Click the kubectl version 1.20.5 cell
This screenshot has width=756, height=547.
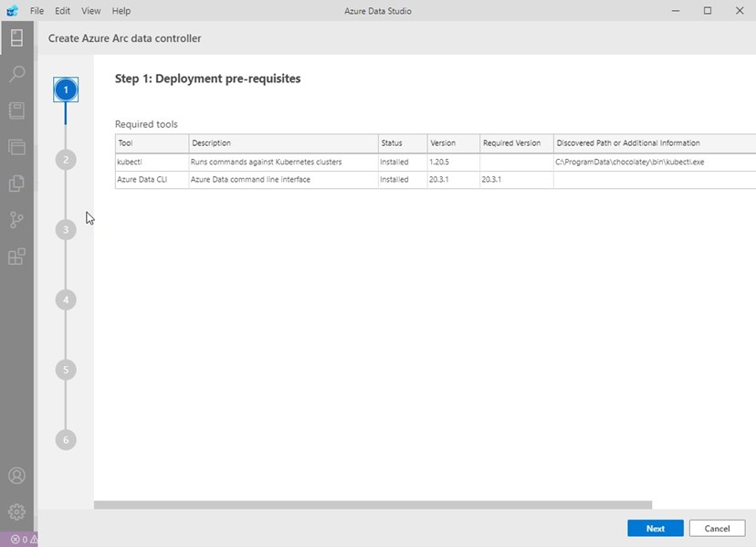tap(453, 162)
